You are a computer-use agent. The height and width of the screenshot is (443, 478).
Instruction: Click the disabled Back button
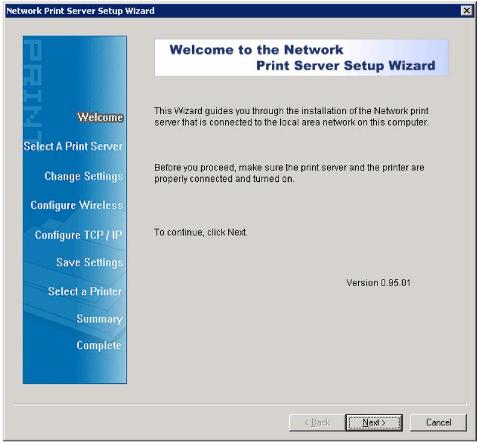(x=317, y=423)
